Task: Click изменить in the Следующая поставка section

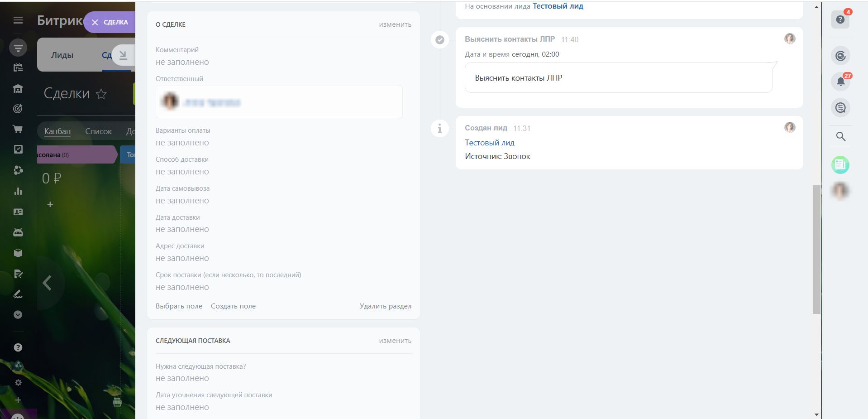Action: (x=395, y=341)
